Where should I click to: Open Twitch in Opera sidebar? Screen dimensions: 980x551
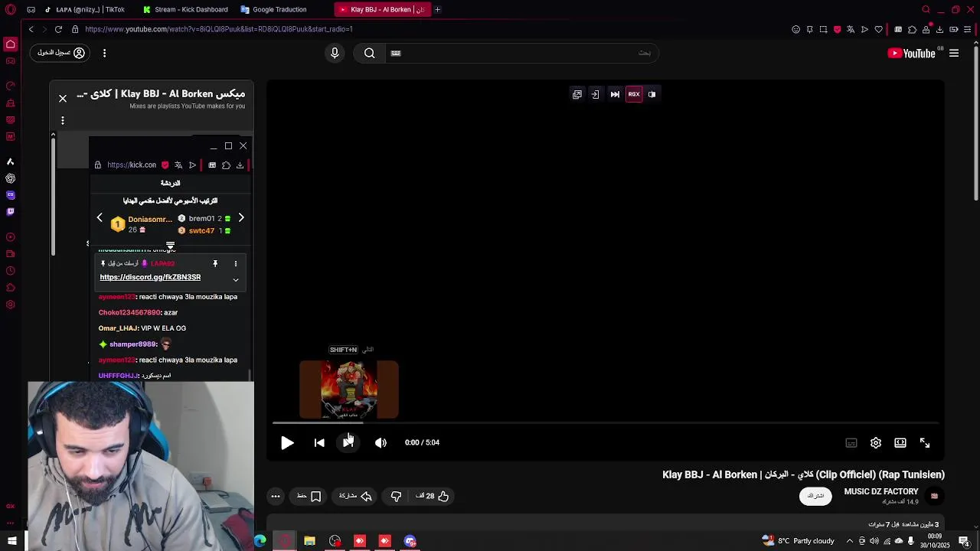click(11, 211)
